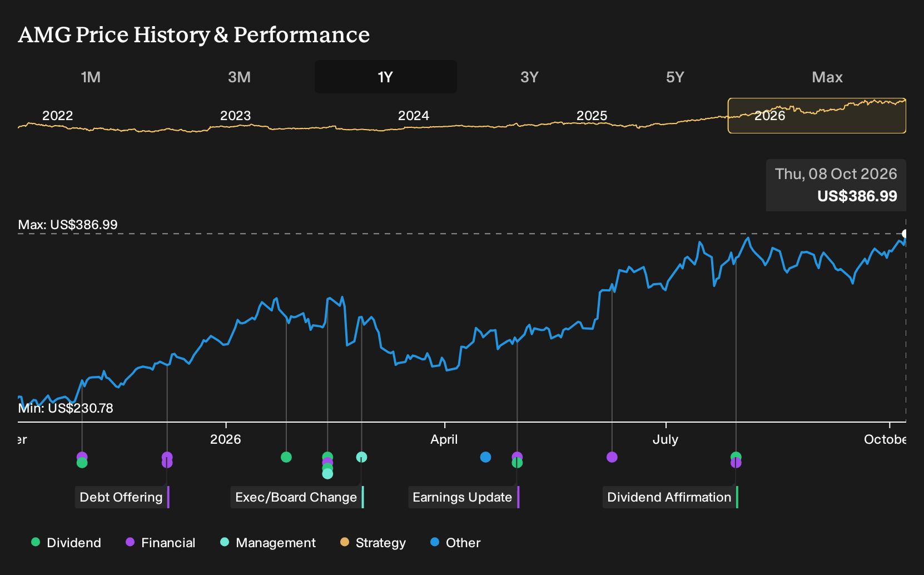924x575 pixels.
Task: Select the 5Y time range tab
Action: [675, 77]
